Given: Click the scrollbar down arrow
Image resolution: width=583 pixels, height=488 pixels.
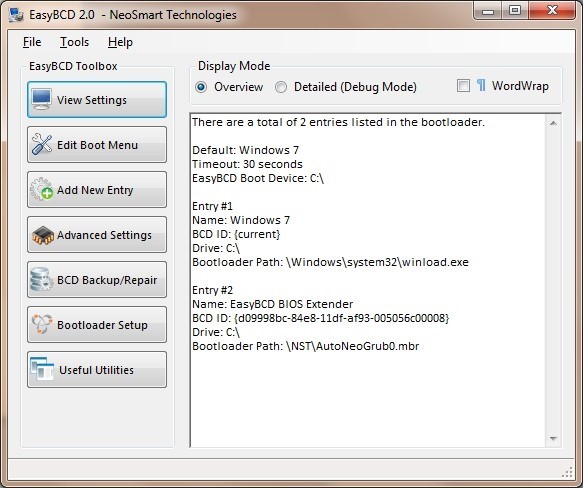Looking at the screenshot, I should point(553,439).
